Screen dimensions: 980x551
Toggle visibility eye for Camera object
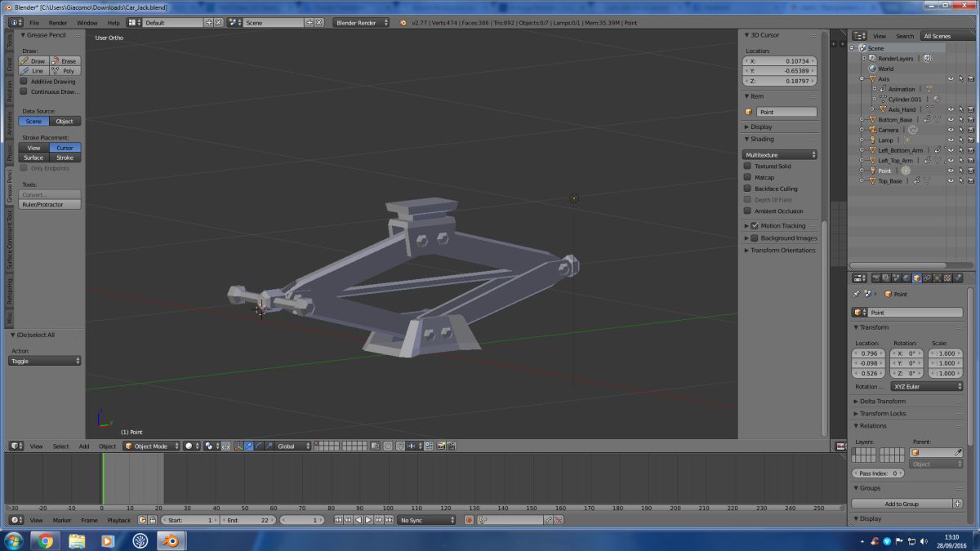(x=951, y=130)
